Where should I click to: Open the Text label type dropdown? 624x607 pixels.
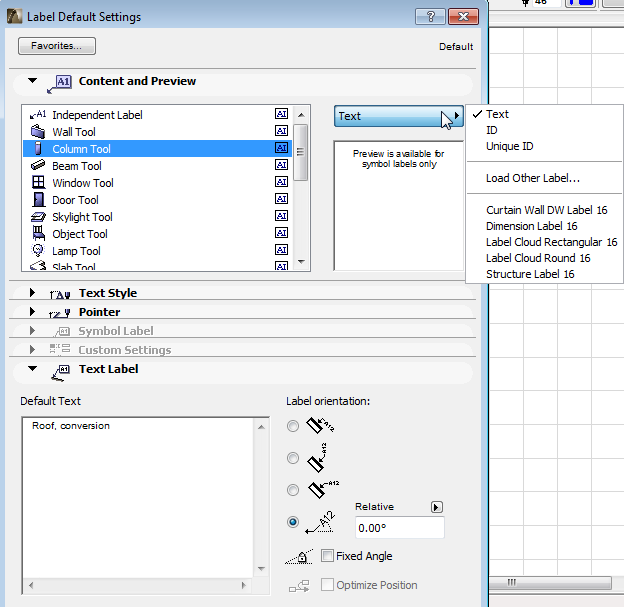tap(399, 116)
